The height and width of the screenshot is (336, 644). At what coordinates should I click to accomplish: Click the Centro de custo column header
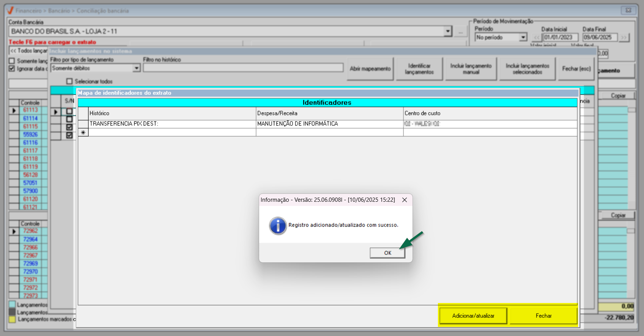490,113
